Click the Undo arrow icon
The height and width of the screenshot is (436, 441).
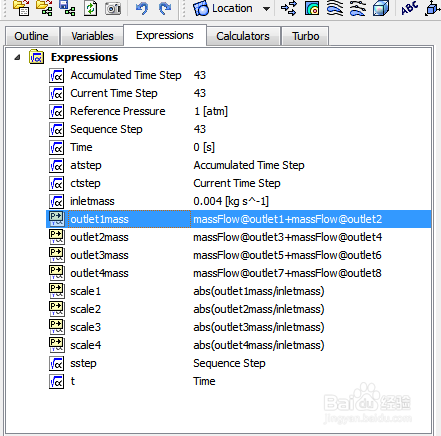(142, 8)
